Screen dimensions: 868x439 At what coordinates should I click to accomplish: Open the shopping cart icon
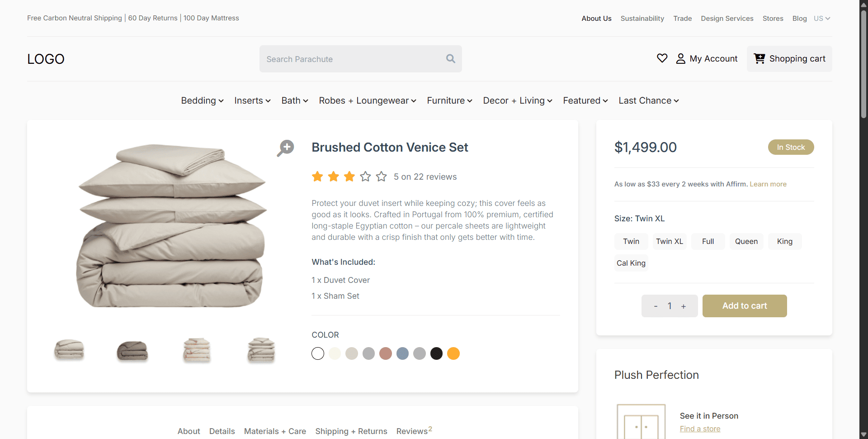pos(759,58)
